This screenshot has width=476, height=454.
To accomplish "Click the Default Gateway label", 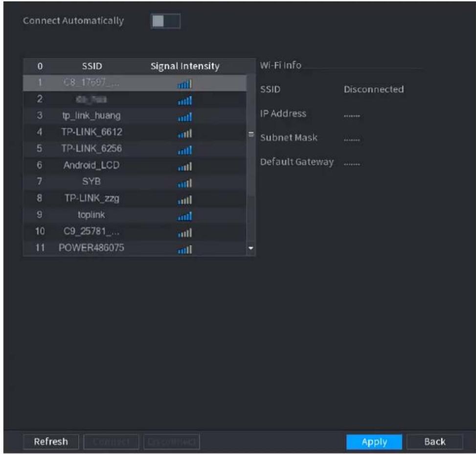I will pyautogui.click(x=296, y=162).
